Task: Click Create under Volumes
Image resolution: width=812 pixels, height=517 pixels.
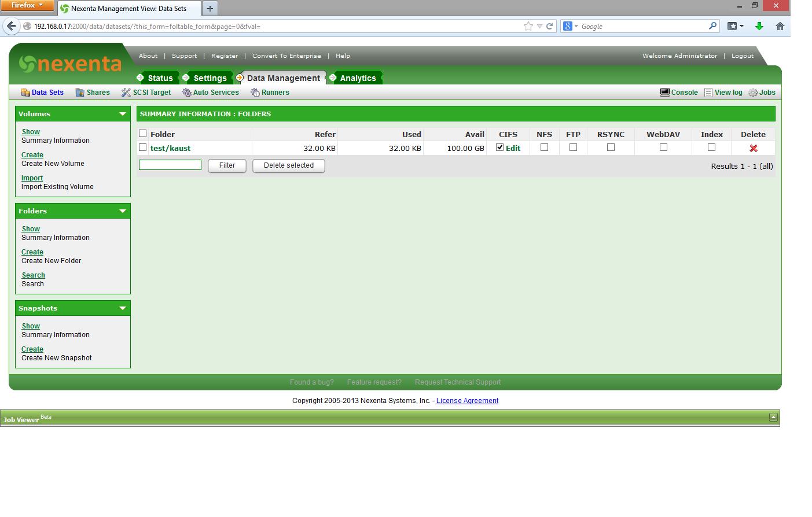Action: 32,155
